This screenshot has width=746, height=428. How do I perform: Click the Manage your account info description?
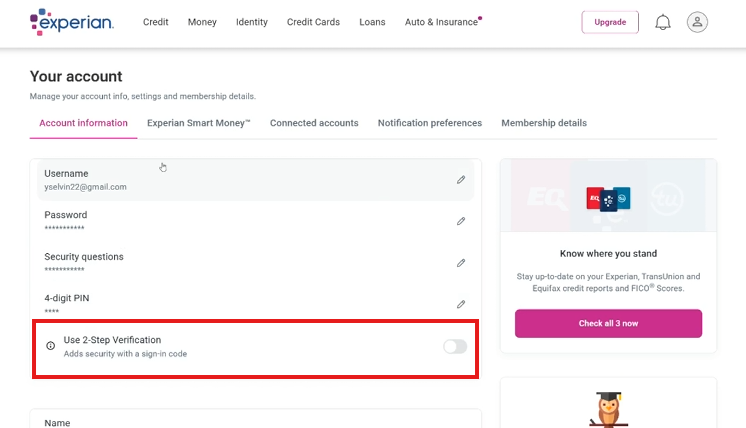143,96
